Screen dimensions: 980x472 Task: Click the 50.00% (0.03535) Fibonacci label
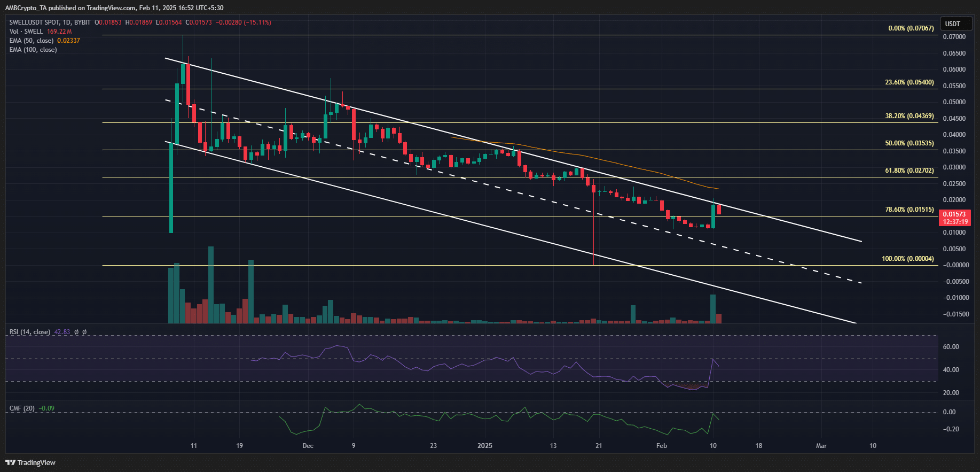pos(909,143)
